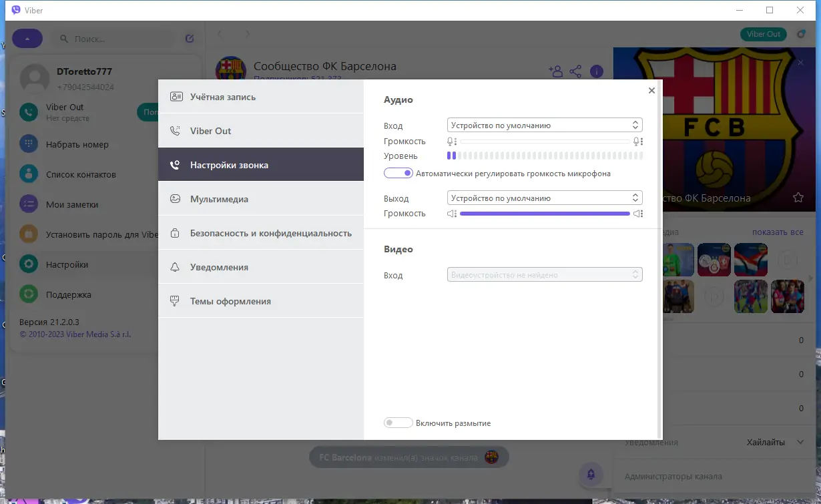Click the forward navigation arrow
Screen dimensions: 821x504
[248, 33]
